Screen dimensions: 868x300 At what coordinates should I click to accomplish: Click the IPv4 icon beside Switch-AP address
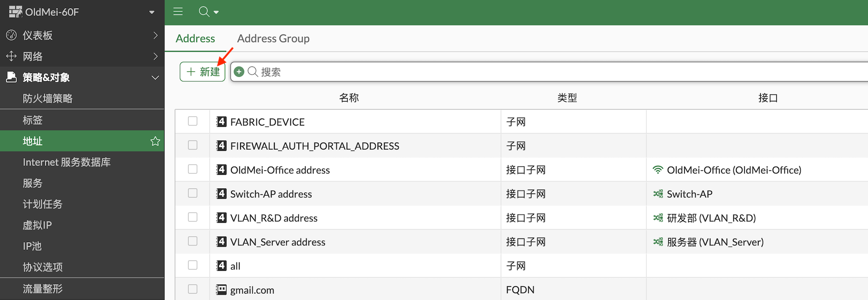pyautogui.click(x=221, y=193)
